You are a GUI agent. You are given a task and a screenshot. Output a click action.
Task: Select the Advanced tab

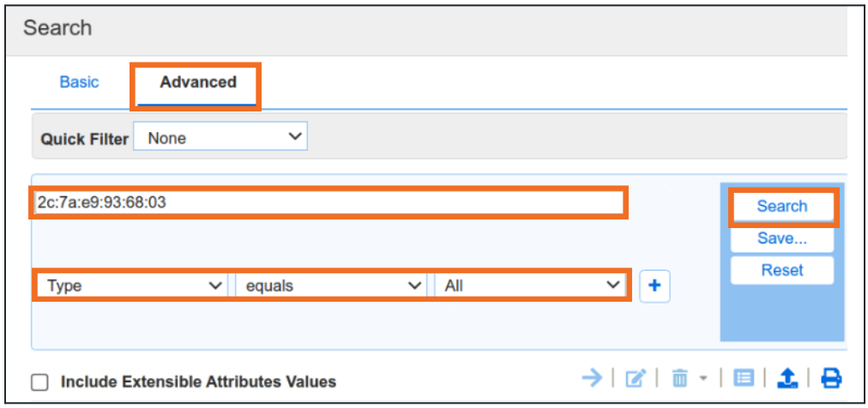[197, 82]
